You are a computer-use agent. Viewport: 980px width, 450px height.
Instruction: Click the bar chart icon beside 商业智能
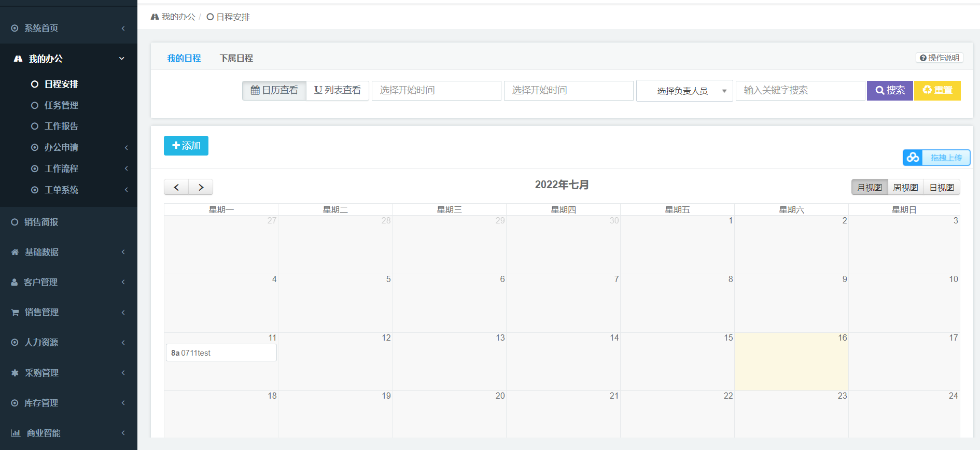coord(16,433)
